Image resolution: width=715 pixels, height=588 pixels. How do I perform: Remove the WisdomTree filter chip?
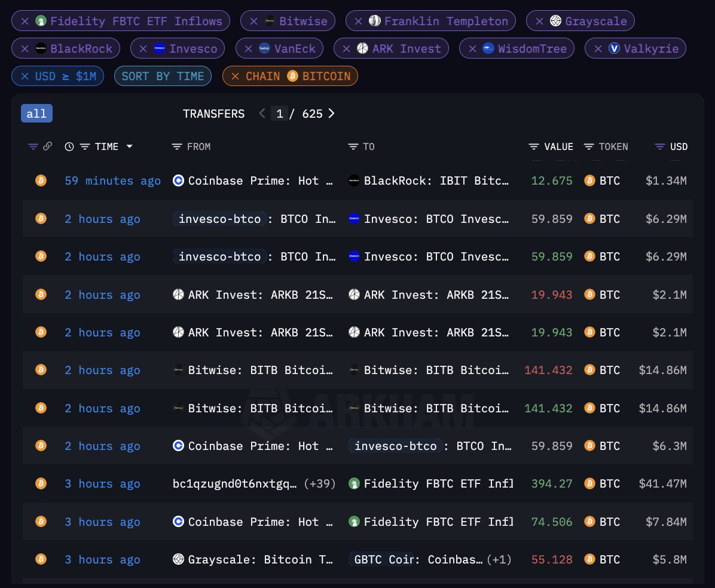click(472, 49)
